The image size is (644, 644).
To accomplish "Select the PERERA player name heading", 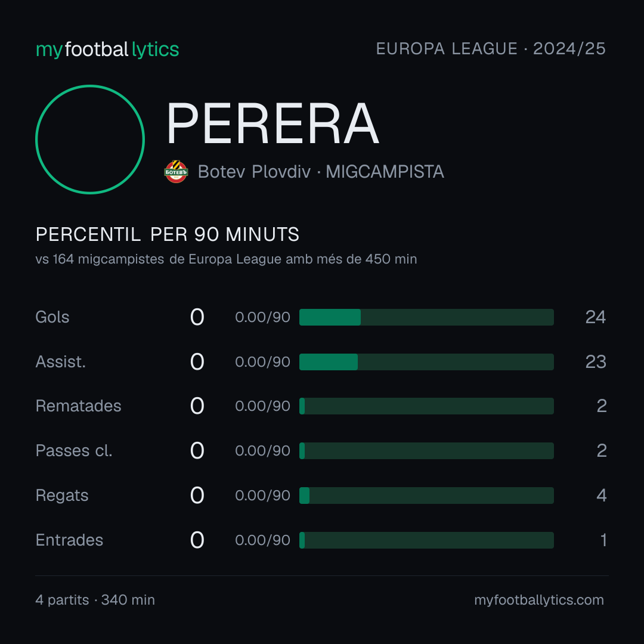I will (x=273, y=123).
